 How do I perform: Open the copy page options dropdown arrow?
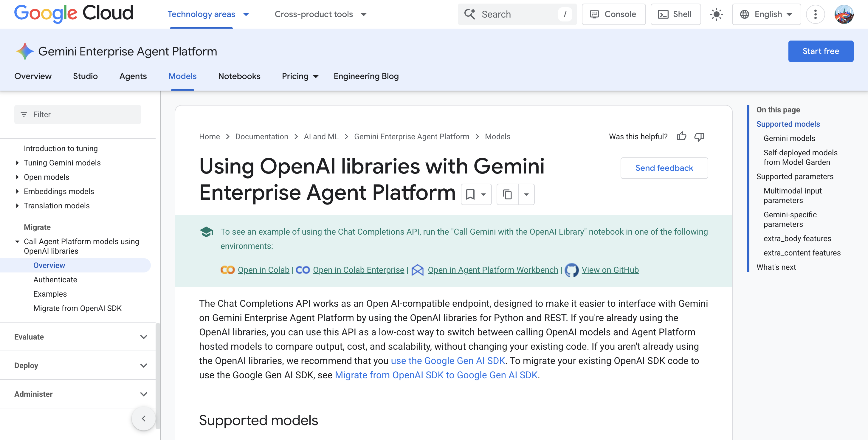(526, 194)
